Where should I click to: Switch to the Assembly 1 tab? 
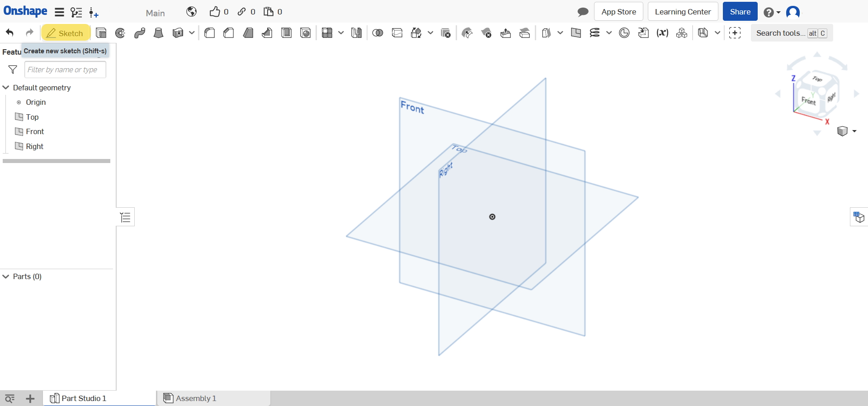[196, 398]
